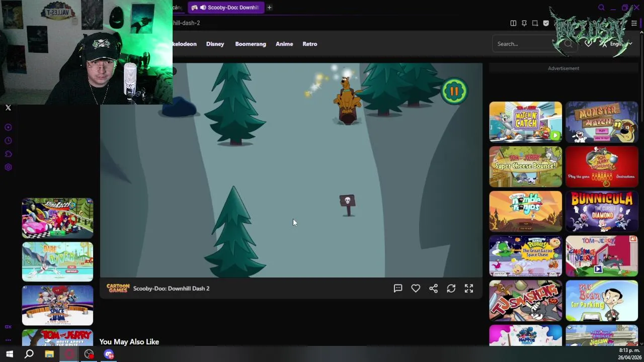Open a new browser tab
The width and height of the screenshot is (644, 362).
269,8
